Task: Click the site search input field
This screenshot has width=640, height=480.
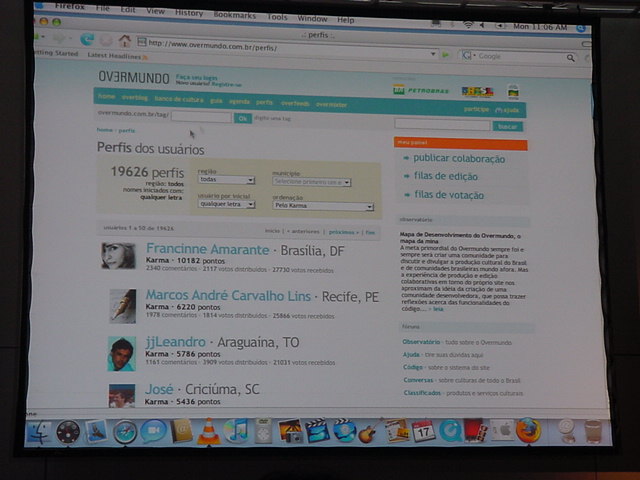Action: [442, 125]
